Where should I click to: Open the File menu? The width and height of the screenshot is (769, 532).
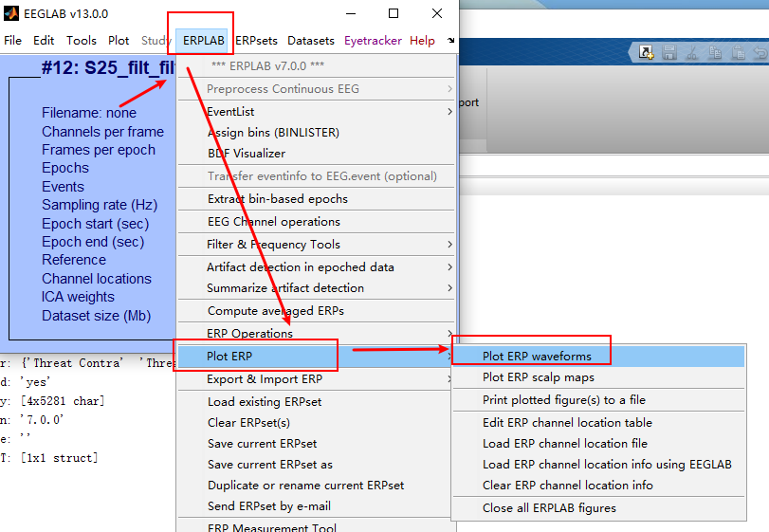tap(12, 40)
